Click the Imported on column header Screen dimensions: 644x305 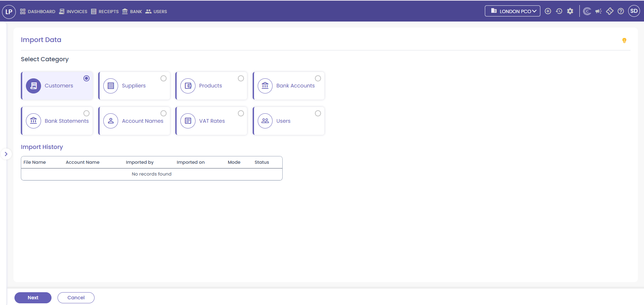(191, 162)
